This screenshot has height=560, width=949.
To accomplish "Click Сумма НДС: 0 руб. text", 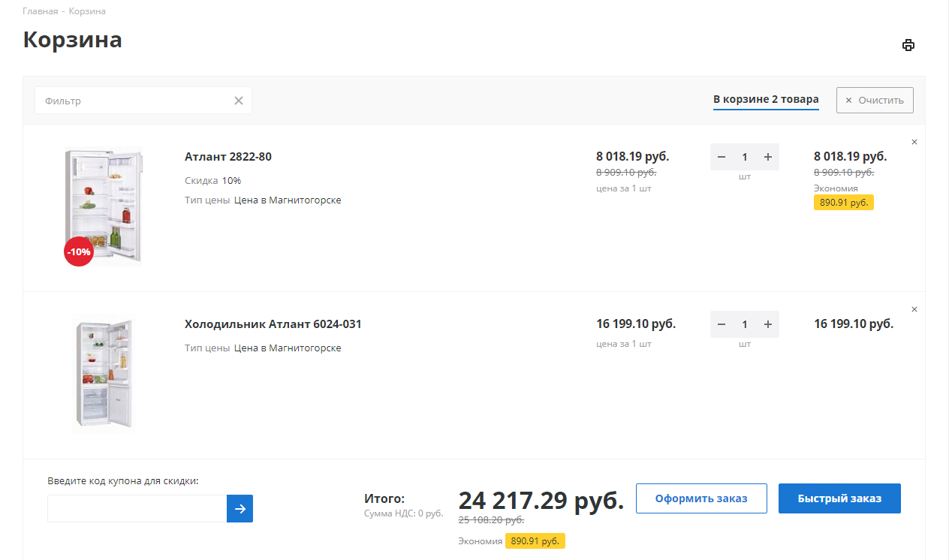I will pos(404,513).
